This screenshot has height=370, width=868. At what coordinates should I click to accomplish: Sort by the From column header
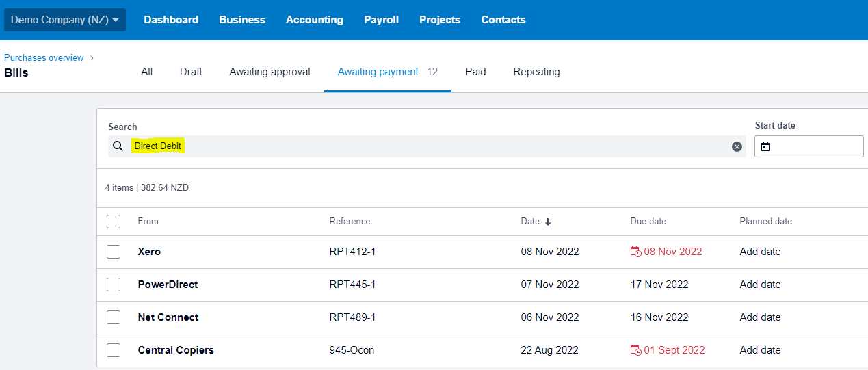point(148,222)
